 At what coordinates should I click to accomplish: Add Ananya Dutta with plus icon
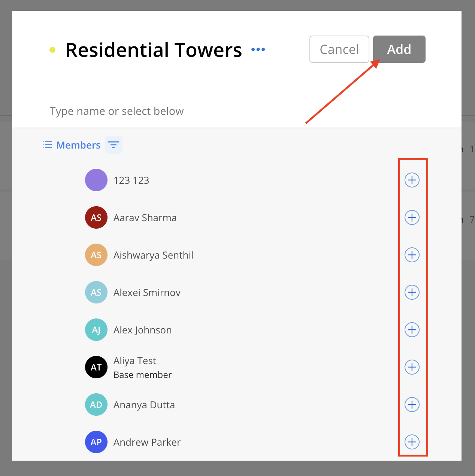pos(412,405)
